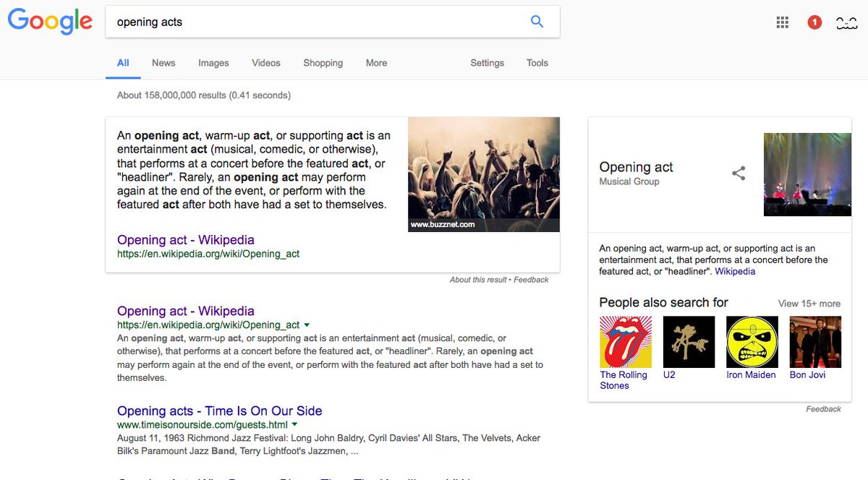The height and width of the screenshot is (480, 868).
Task: Switch to the Shopping tab
Action: (323, 63)
